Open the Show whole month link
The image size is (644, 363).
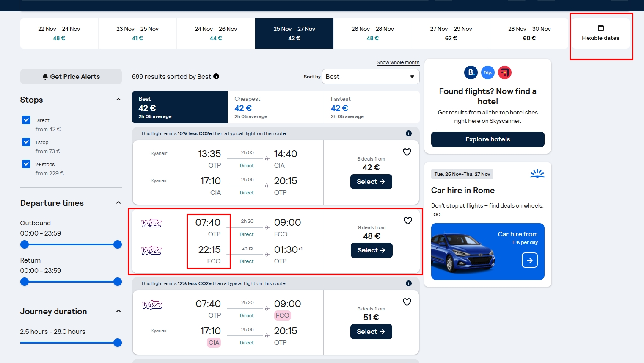click(398, 62)
